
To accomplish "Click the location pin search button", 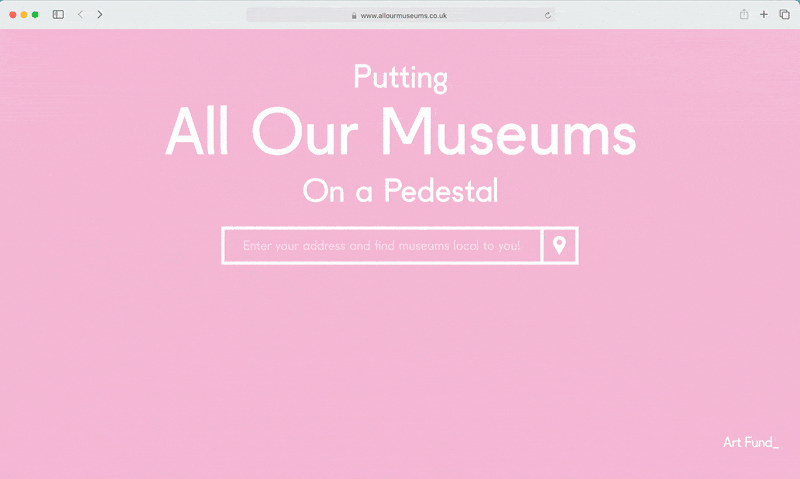I will click(x=560, y=245).
